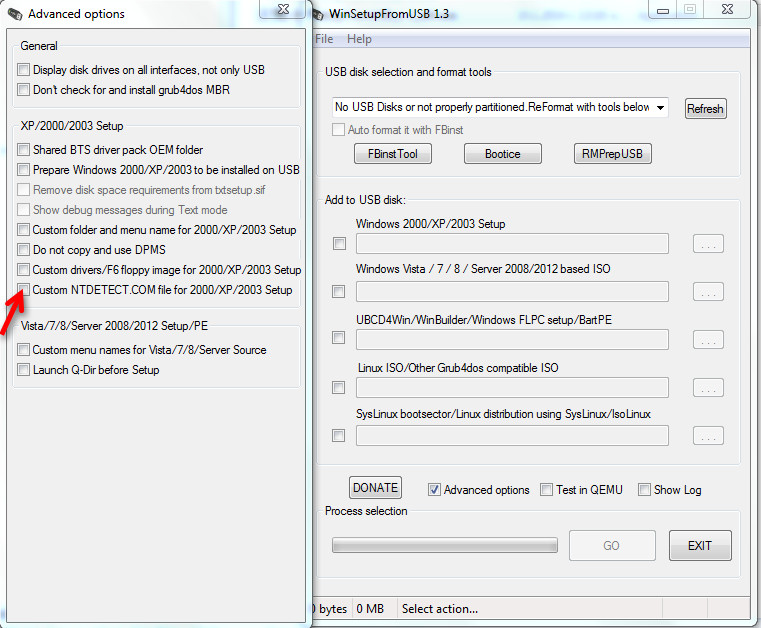Click the Vista/7/8 ISO path field
Image resolution: width=761 pixels, height=628 pixels.
(512, 292)
